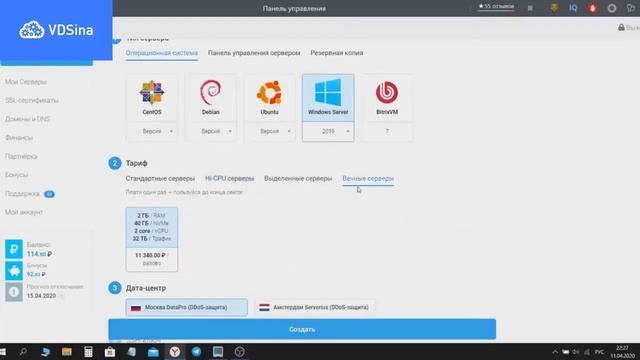Open Поддержка in sidebar
This screenshot has width=640, height=360.
22,193
